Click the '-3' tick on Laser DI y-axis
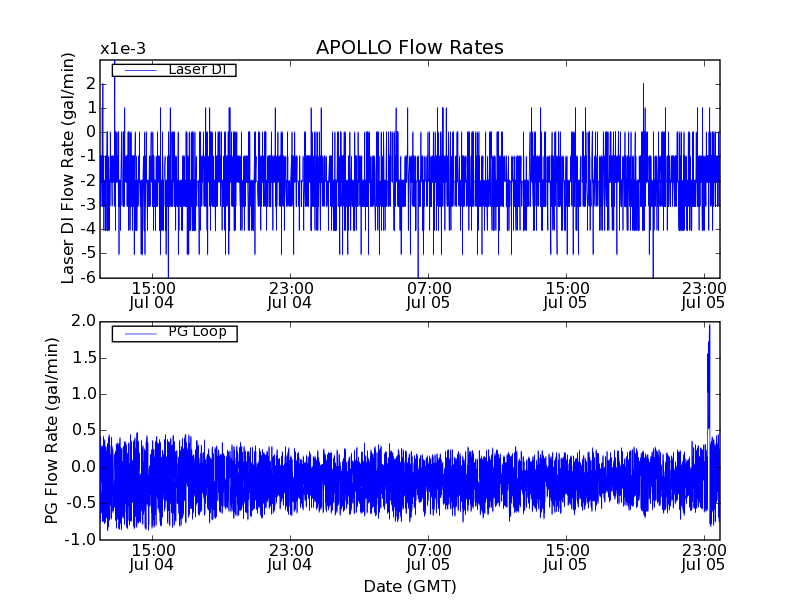 [88, 205]
